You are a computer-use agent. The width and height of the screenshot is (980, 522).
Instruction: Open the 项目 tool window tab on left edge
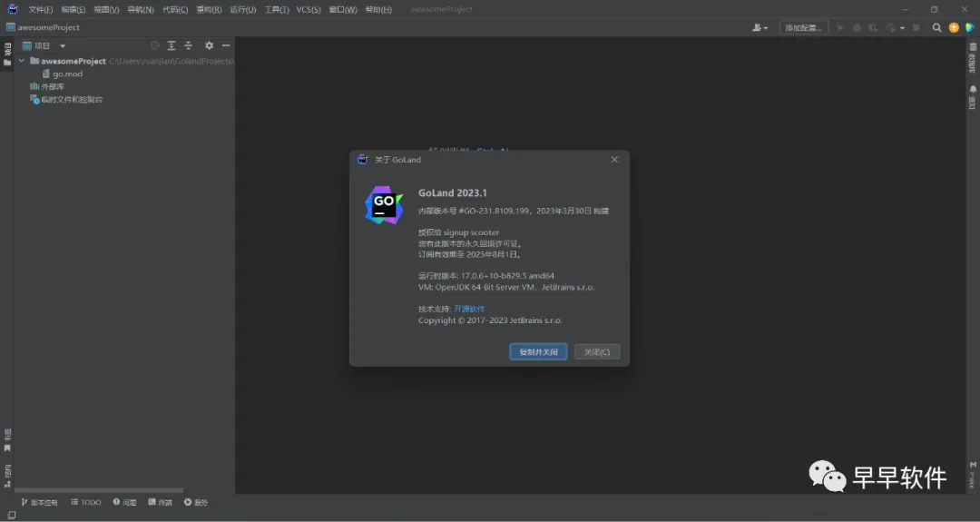click(x=7, y=54)
